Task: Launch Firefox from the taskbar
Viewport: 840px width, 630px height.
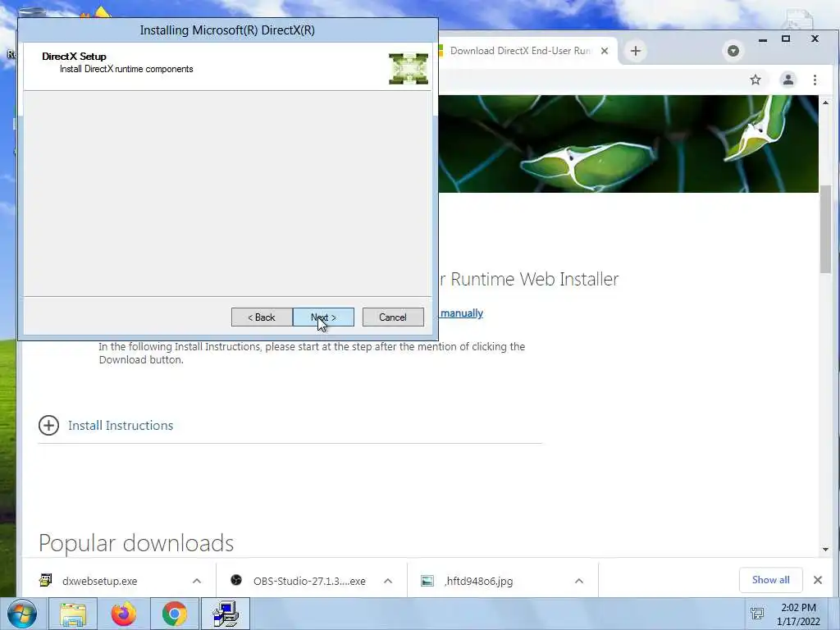Action: 124,614
